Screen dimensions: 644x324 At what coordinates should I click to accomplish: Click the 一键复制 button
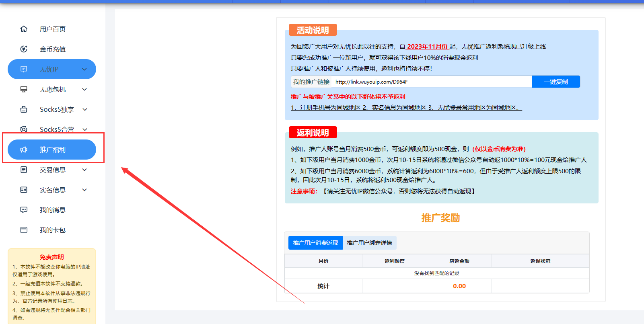point(556,82)
